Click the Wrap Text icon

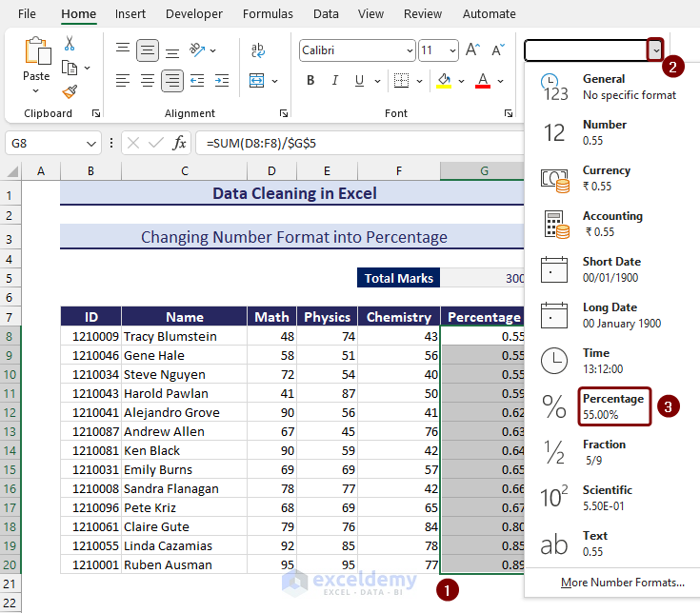[x=258, y=50]
